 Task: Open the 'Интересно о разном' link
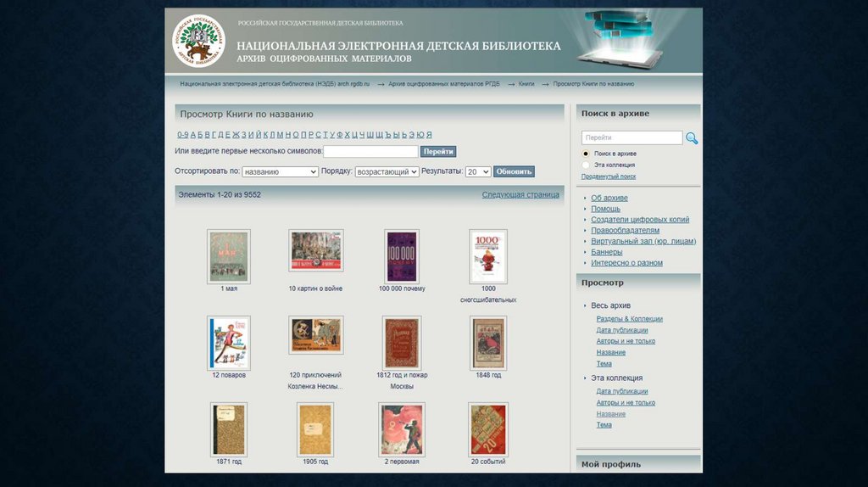tap(626, 263)
